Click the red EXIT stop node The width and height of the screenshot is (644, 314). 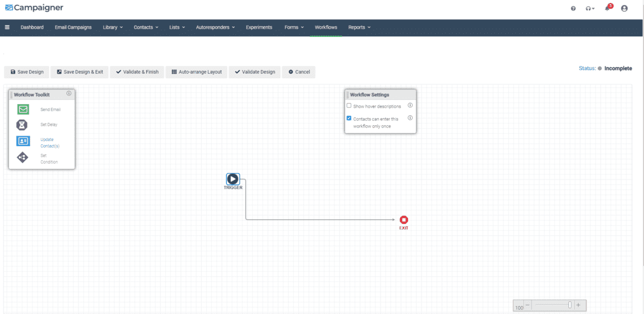coord(404,219)
